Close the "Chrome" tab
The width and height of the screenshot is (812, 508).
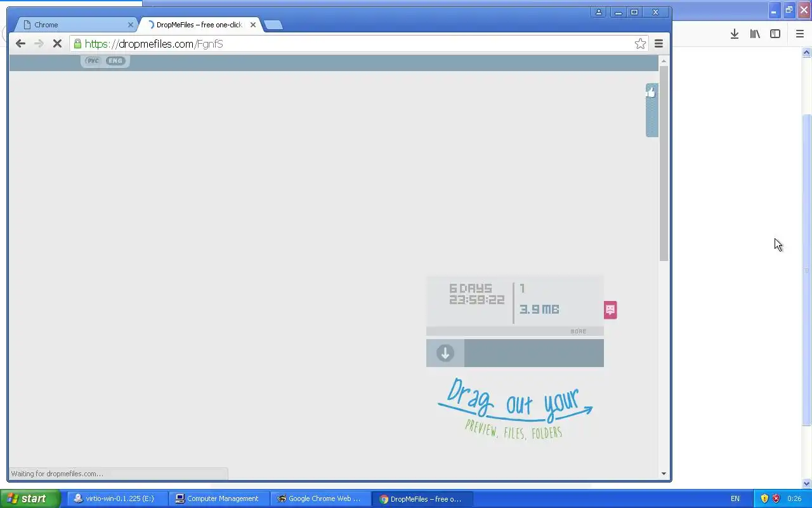[131, 25]
